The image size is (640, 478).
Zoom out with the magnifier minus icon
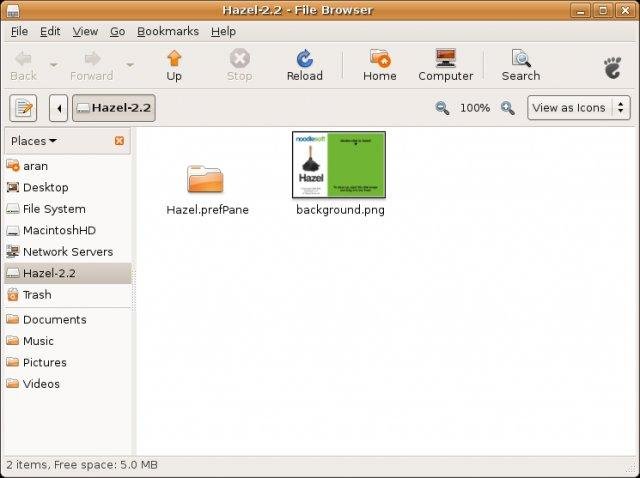(x=442, y=108)
